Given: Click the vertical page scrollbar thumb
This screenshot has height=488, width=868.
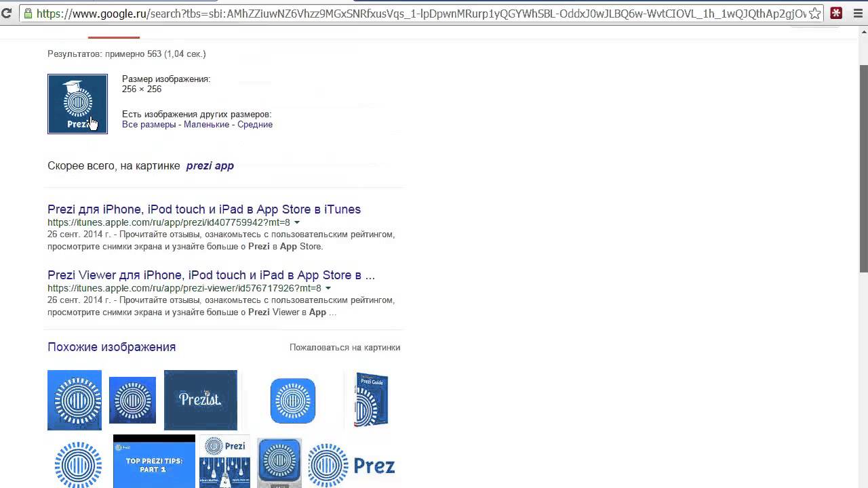Looking at the screenshot, I should [863, 169].
